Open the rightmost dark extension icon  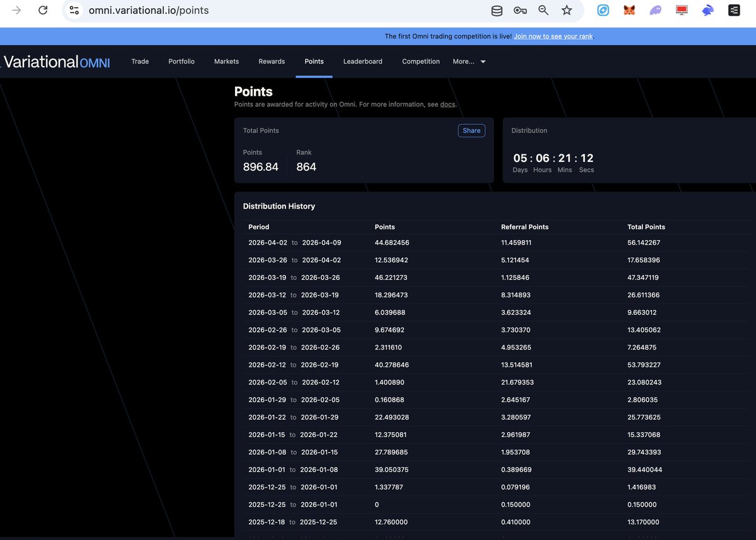click(733, 10)
